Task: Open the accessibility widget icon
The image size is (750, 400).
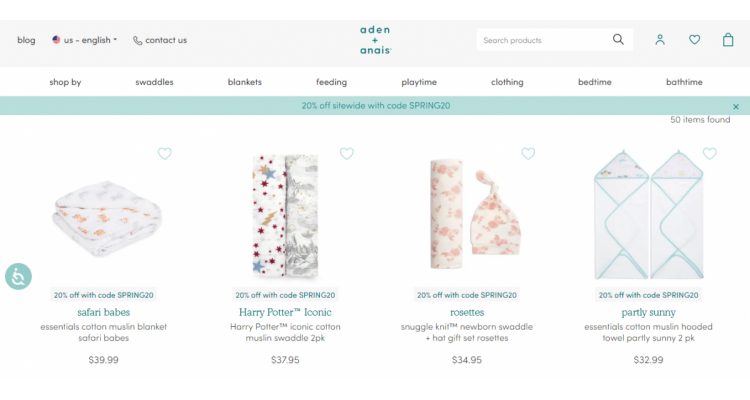Action: pos(18,277)
